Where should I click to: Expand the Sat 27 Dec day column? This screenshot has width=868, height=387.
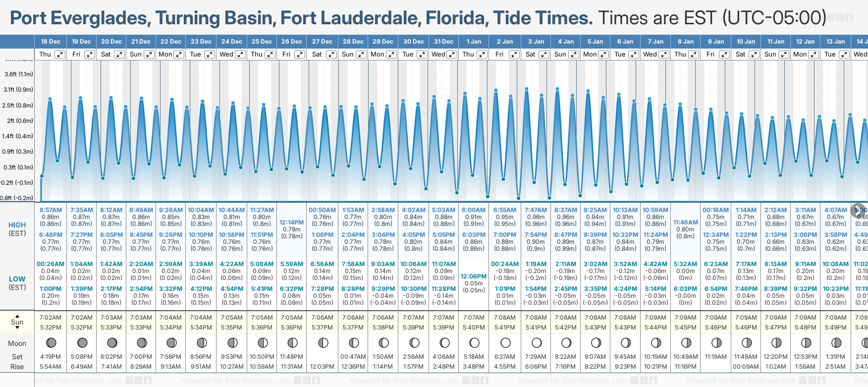[x=331, y=55]
